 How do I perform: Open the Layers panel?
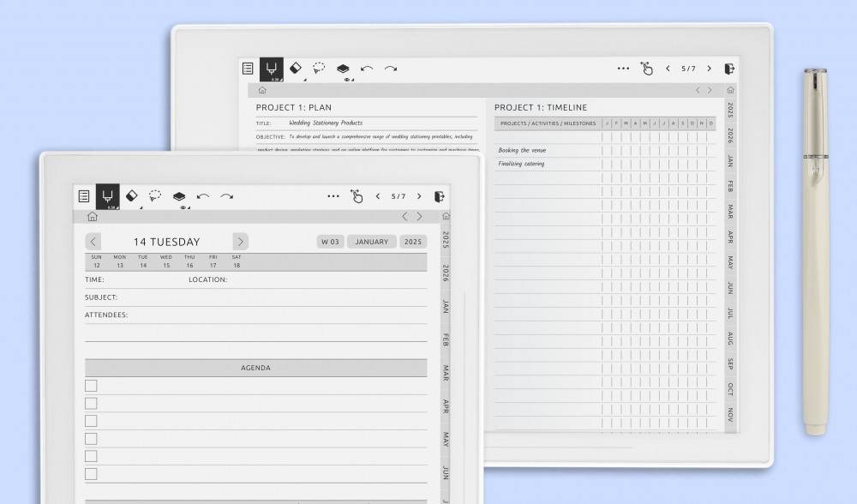(178, 195)
